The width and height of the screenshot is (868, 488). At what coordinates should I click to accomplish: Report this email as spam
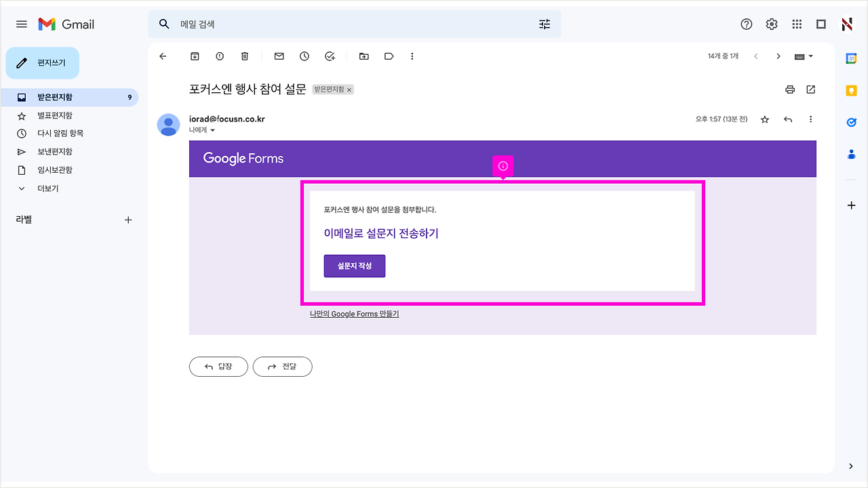[x=220, y=56]
